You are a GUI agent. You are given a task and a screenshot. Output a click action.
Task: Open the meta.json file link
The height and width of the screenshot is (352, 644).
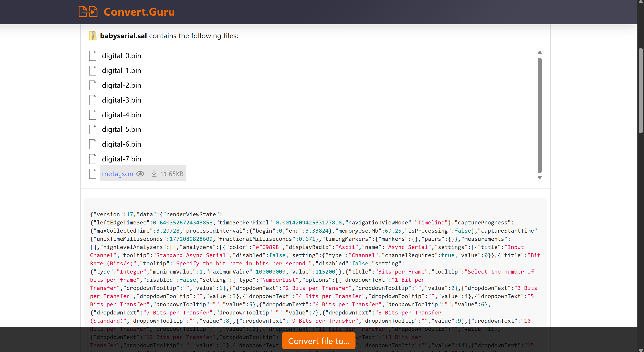tap(117, 174)
